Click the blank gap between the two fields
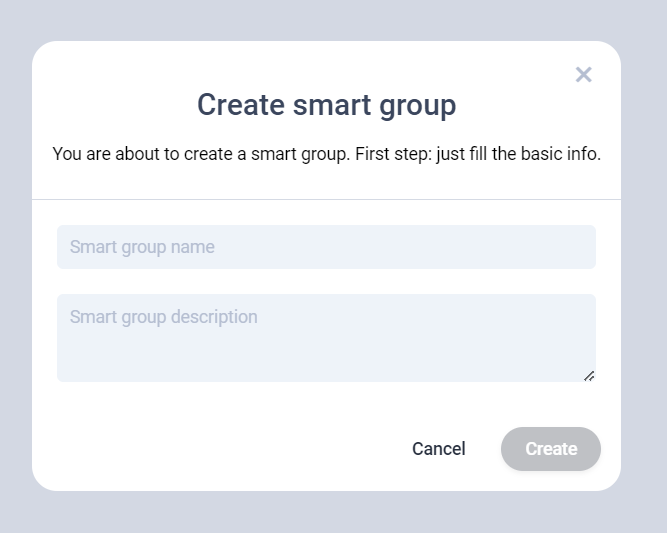667x533 pixels. pyautogui.click(x=326, y=281)
